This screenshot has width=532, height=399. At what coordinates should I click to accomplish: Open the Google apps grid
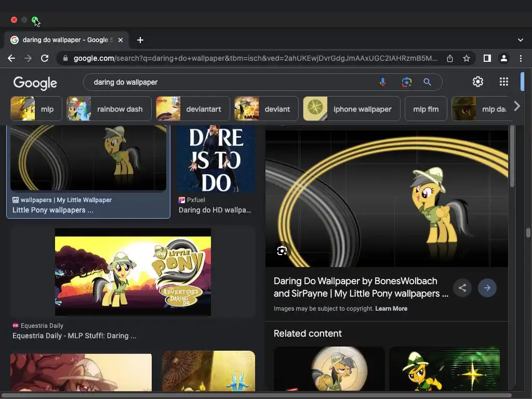504,82
